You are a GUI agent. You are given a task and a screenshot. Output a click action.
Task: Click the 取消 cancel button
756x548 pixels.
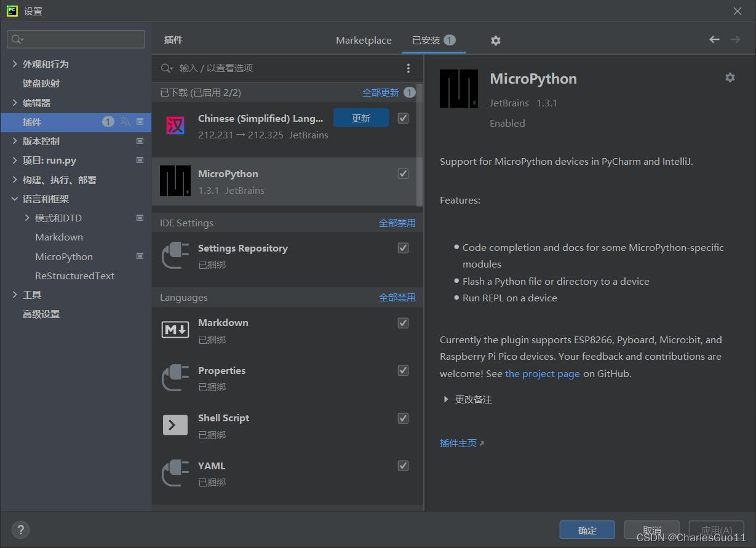click(x=651, y=530)
